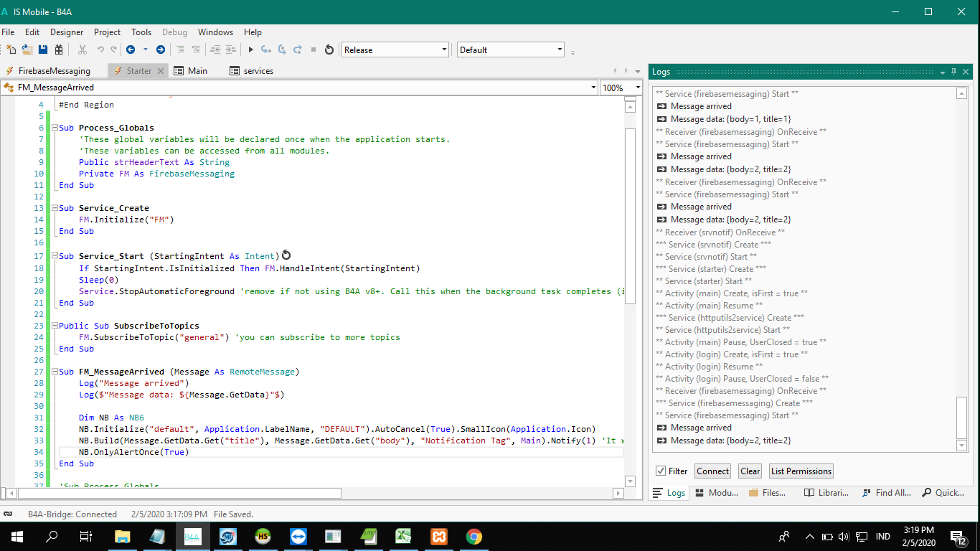This screenshot has height=551, width=980.
Task: Collapse the FM_MessageArrived sub code block
Action: [55, 372]
